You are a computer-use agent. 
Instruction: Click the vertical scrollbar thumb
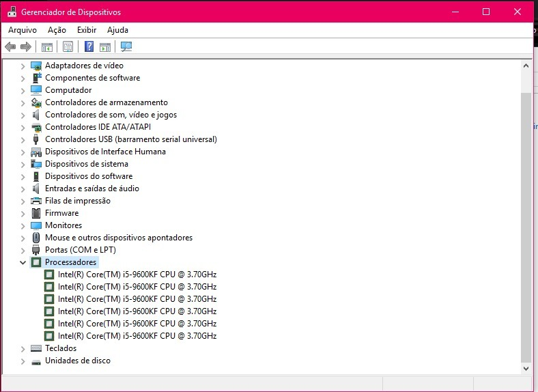coord(526,227)
